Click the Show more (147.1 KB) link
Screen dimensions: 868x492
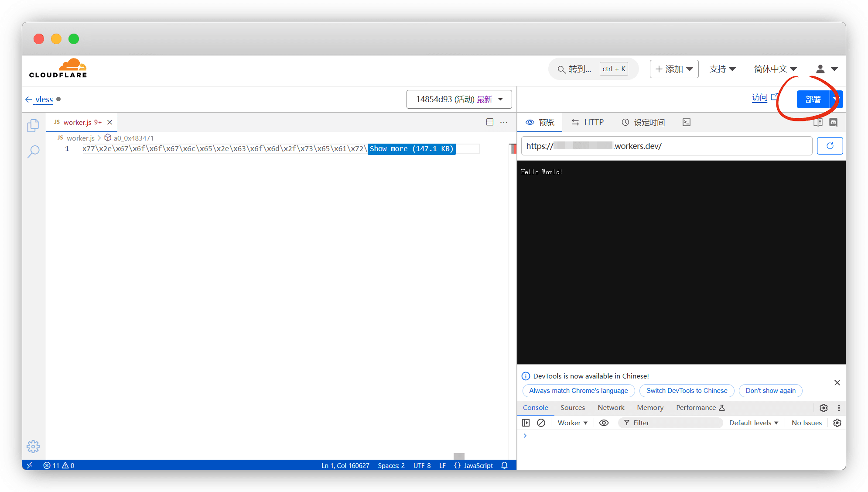pos(411,149)
